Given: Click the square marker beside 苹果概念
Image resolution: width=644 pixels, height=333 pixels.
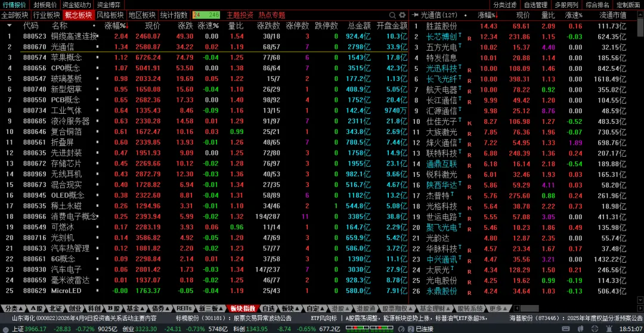Looking at the screenshot, I should (98, 57).
